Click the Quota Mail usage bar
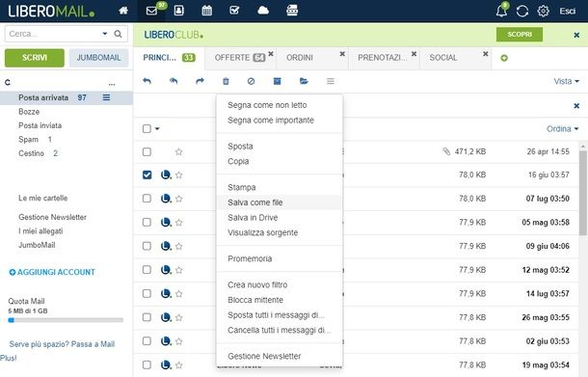This screenshot has height=377, width=588. (66, 320)
